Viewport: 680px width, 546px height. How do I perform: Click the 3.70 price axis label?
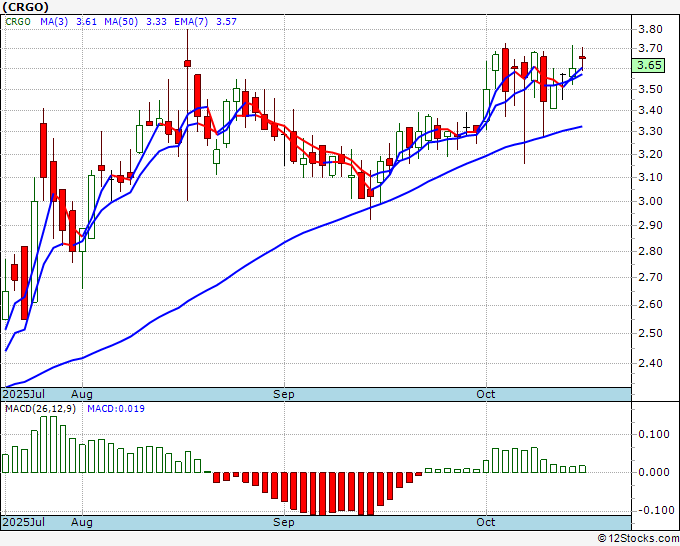pos(650,48)
